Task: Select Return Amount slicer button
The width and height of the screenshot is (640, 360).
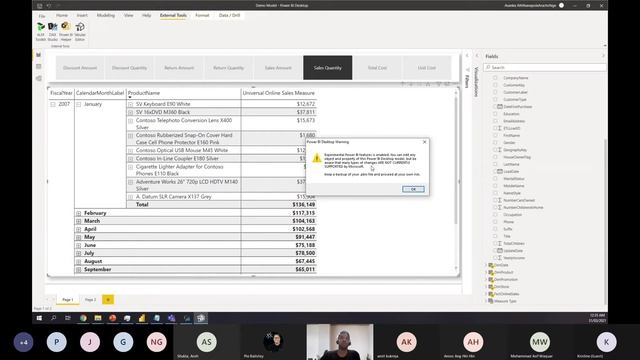Action: (179, 68)
